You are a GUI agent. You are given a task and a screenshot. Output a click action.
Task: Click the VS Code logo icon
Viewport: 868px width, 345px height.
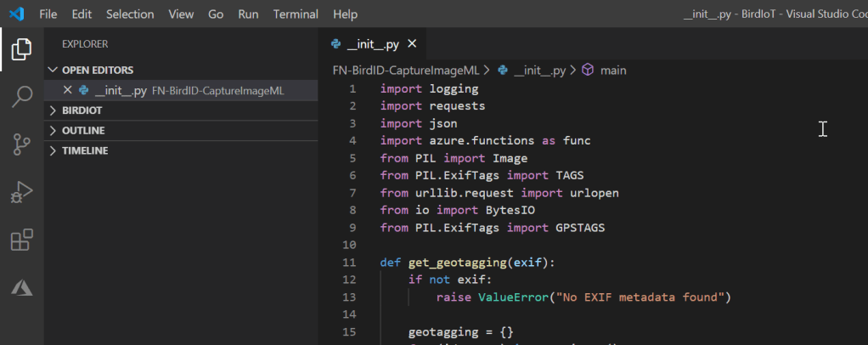click(x=16, y=14)
